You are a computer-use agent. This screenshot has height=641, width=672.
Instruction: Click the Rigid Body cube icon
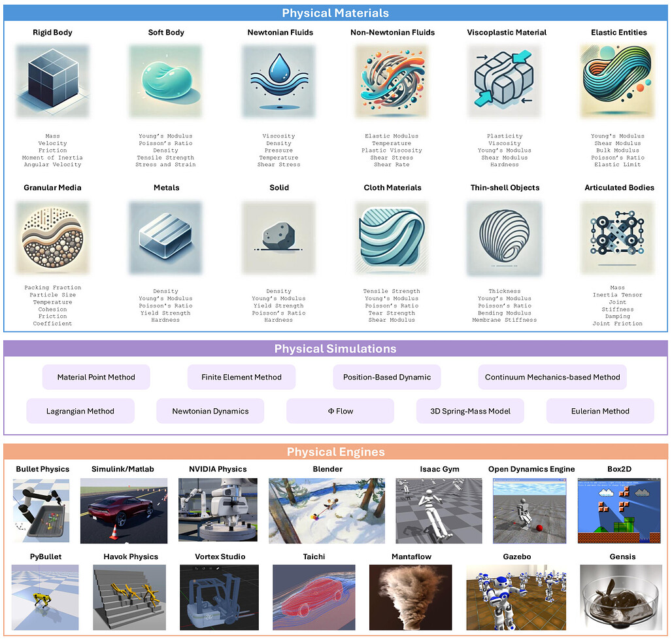click(x=53, y=81)
